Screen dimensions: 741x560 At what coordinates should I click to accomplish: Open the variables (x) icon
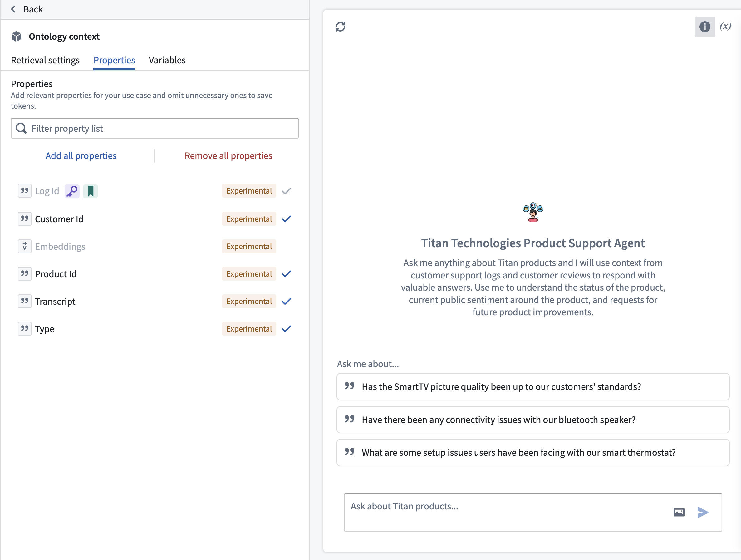[725, 26]
